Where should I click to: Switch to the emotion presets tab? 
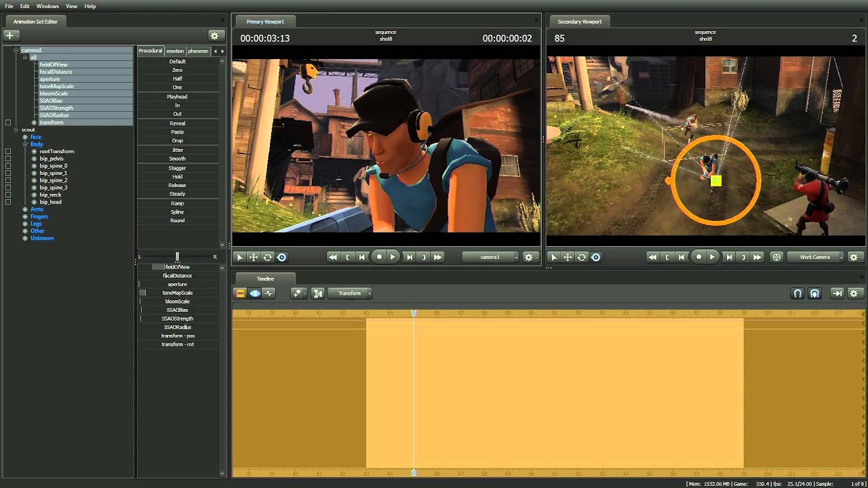point(175,52)
